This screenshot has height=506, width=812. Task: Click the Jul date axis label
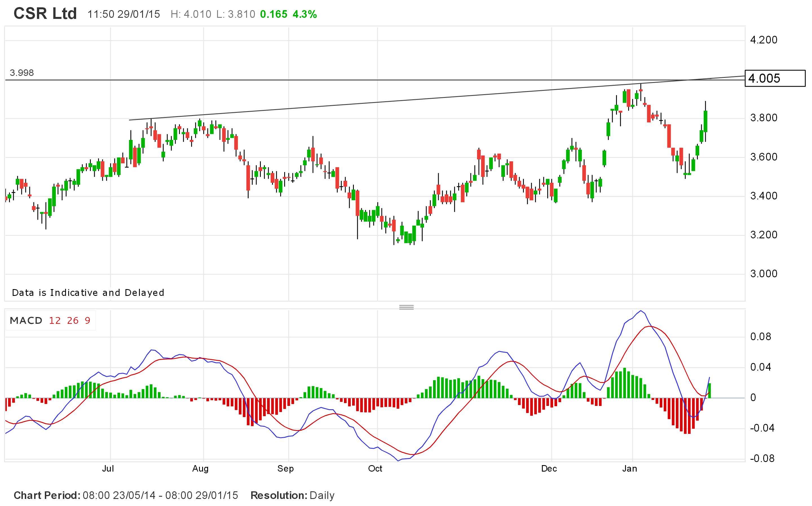click(x=108, y=468)
